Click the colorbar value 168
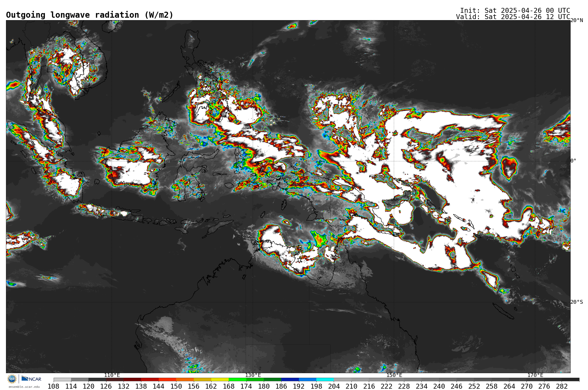Viewport: 588px width, 390px height. [229, 386]
